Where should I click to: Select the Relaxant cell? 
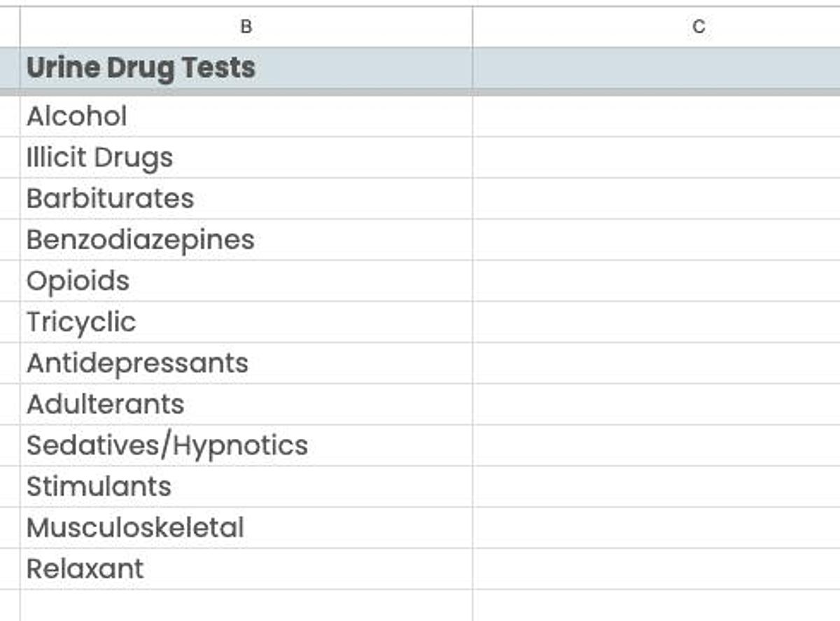pos(245,568)
